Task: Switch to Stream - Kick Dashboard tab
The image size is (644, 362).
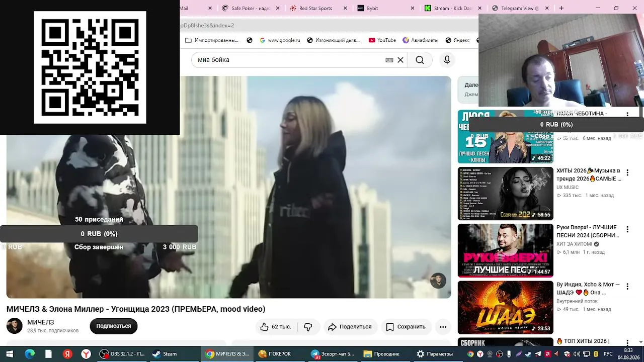Action: [453, 8]
